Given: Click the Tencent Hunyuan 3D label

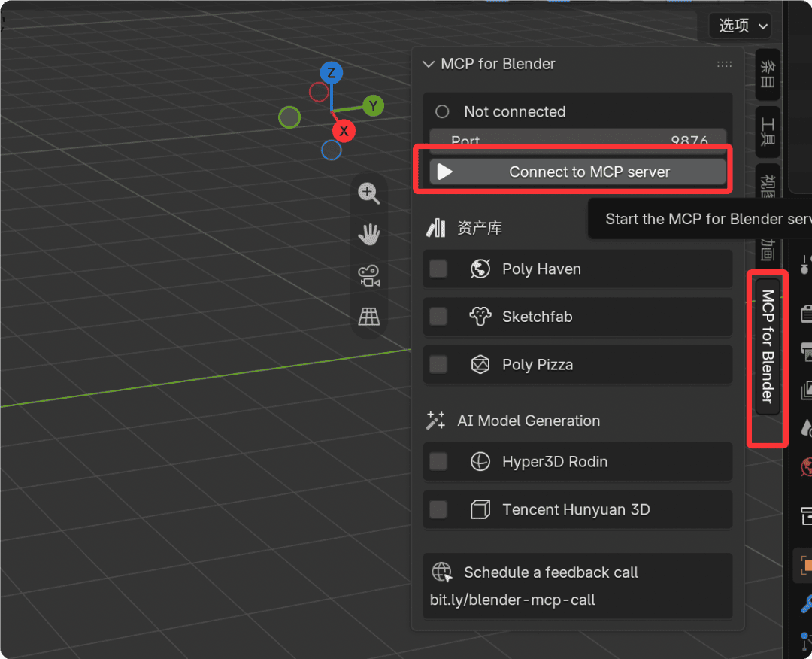Looking at the screenshot, I should [x=576, y=509].
